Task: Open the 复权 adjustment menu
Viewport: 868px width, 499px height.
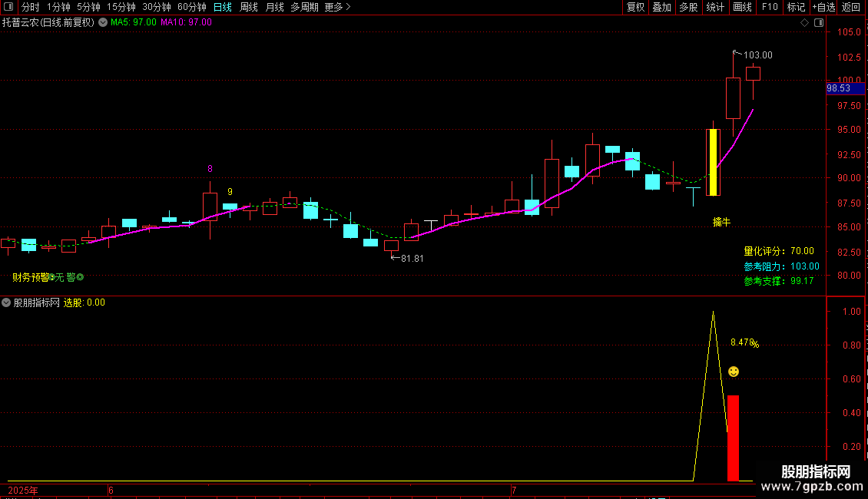Action: [635, 7]
